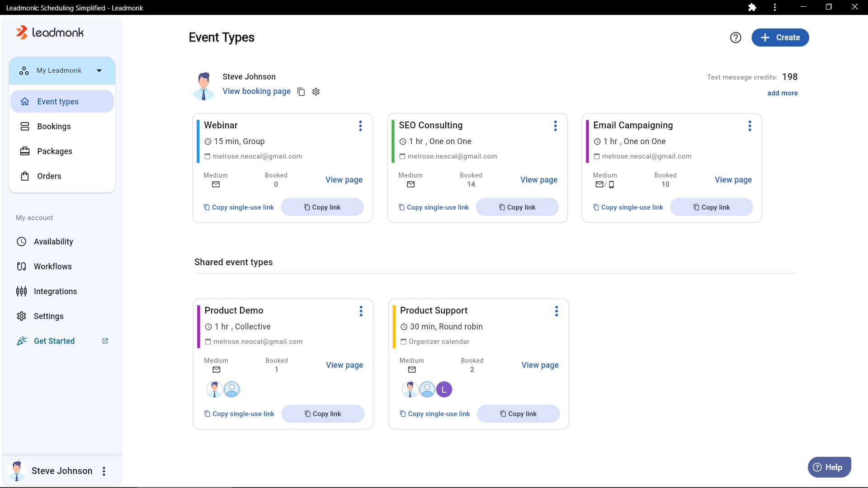Open booking page settings gear icon

point(316,92)
